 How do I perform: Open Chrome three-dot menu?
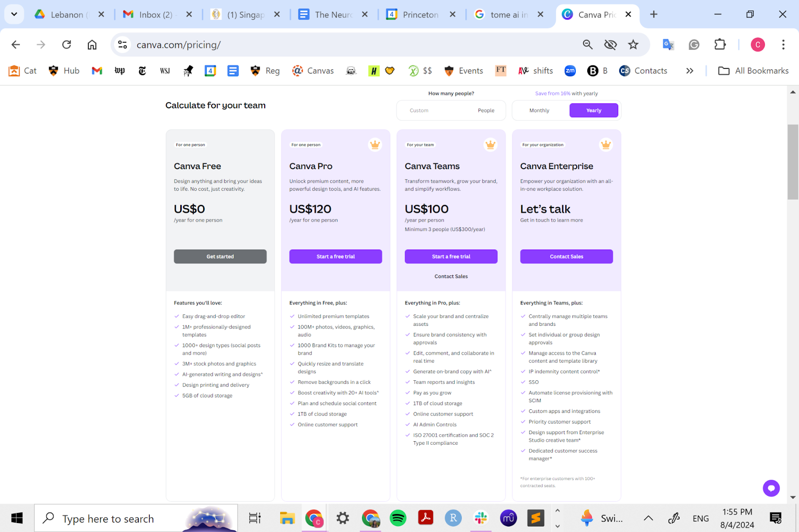(783, 45)
